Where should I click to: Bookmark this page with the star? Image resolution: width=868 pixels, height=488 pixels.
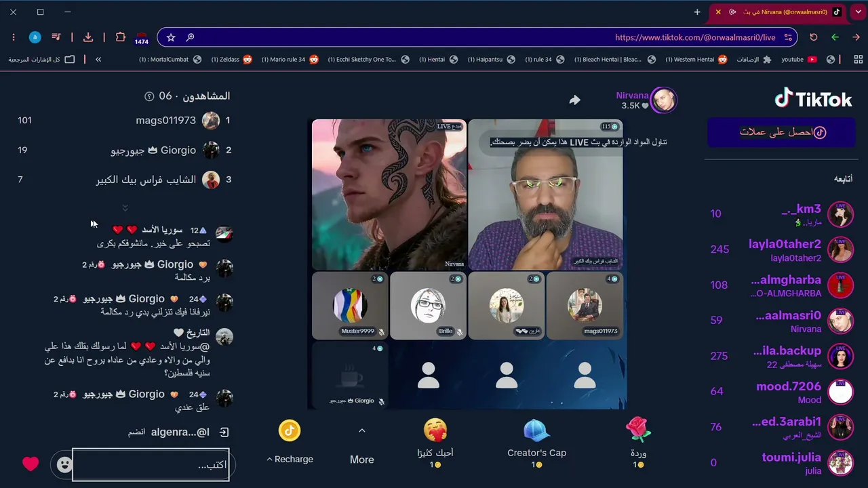tap(171, 37)
